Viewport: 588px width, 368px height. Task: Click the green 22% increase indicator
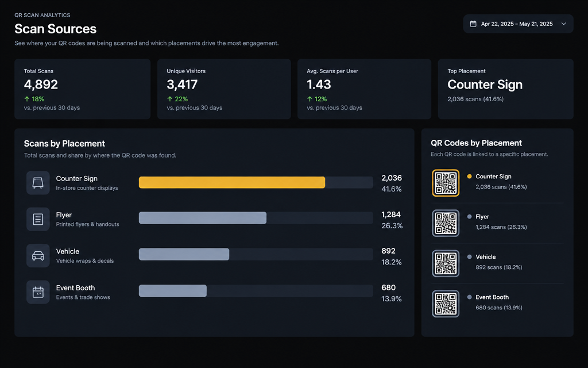point(177,99)
